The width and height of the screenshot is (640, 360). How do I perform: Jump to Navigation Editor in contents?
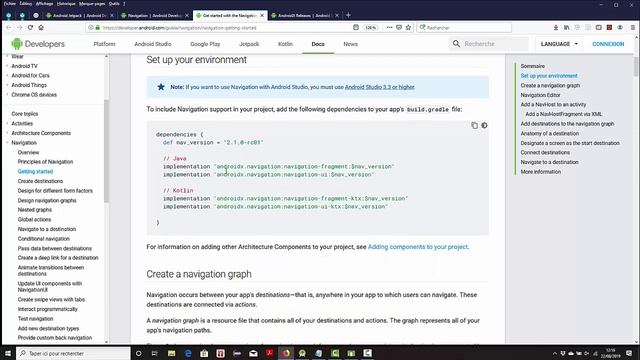(540, 95)
